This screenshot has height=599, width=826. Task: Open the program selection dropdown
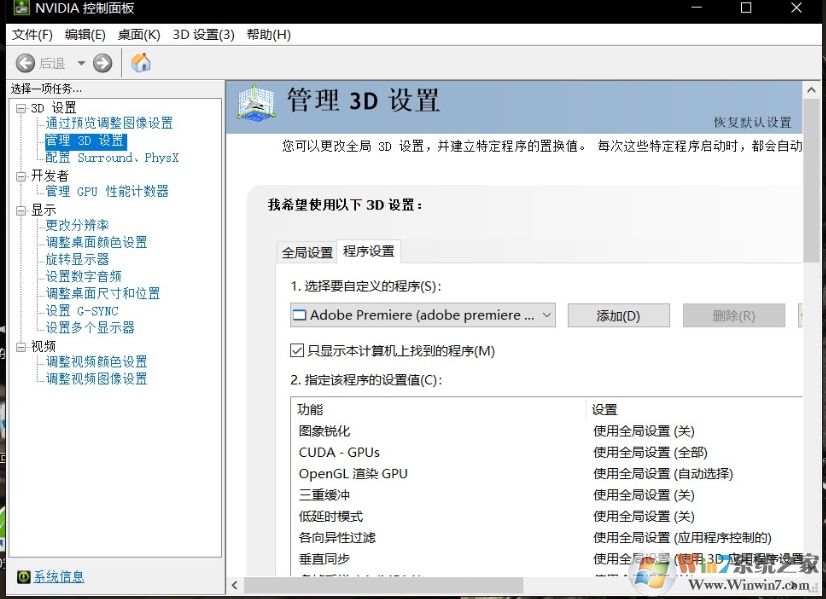click(547, 315)
